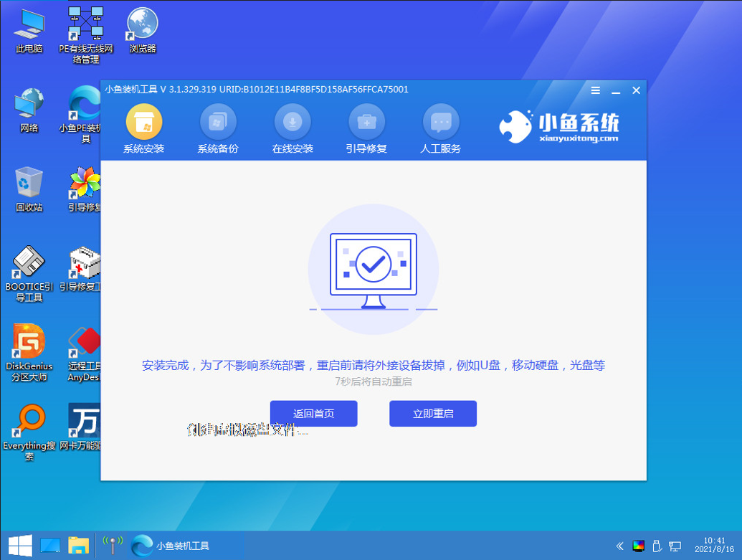Open the 人工服务 chat icon
Screen dimensions: 742x560
click(x=440, y=123)
